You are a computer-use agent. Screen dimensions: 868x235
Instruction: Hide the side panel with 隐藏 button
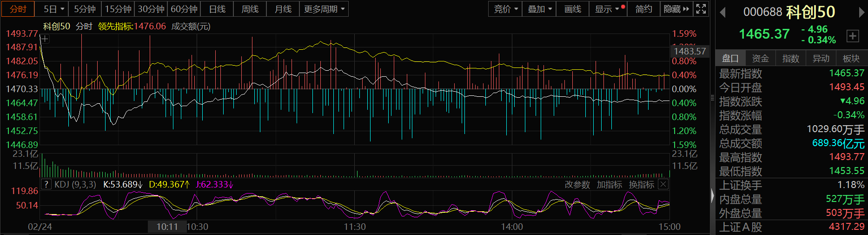tap(676, 9)
